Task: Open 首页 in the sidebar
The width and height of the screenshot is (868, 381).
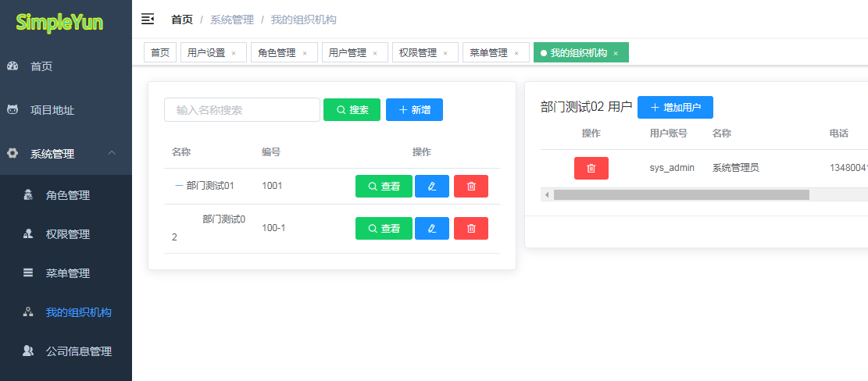Action: pos(66,66)
